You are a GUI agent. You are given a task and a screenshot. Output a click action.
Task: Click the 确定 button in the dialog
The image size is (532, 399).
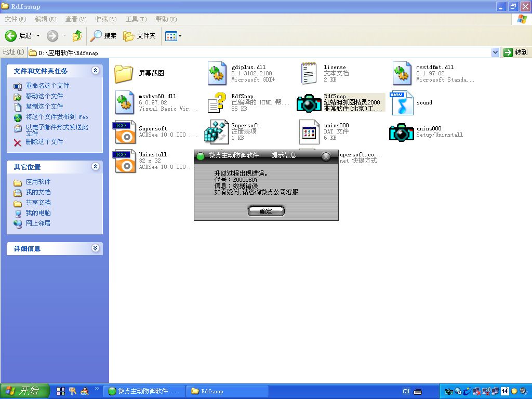pyautogui.click(x=266, y=211)
